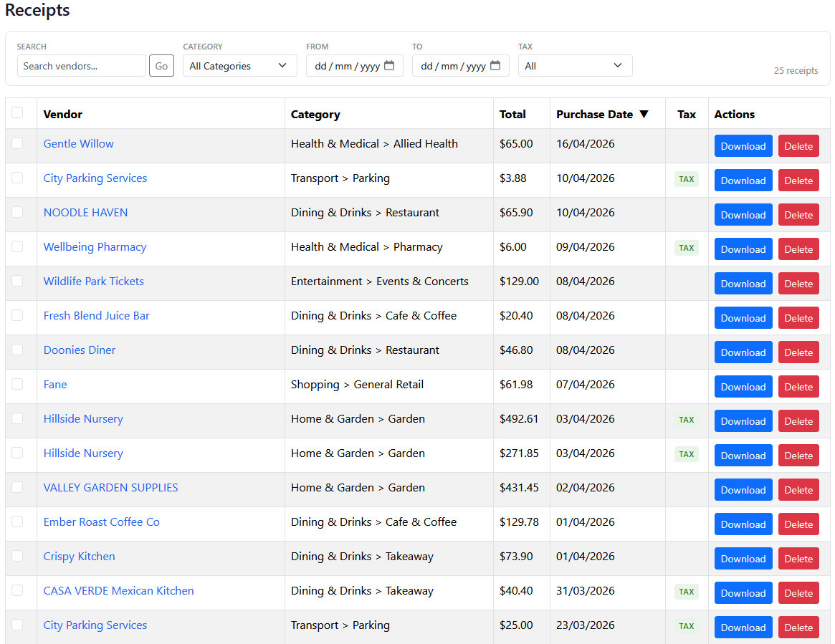Viewport: 835px width, 644px height.
Task: Click inside the Search vendors input field
Action: click(x=81, y=65)
